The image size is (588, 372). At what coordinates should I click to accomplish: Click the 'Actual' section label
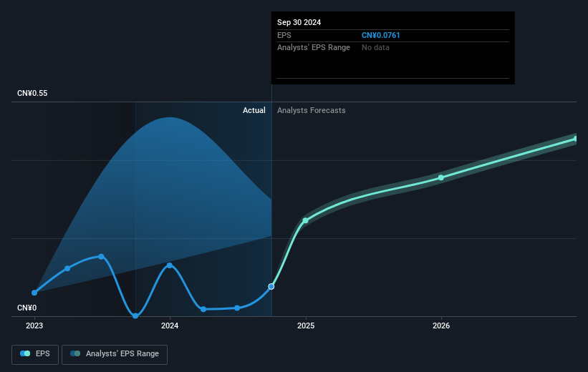pyautogui.click(x=254, y=110)
